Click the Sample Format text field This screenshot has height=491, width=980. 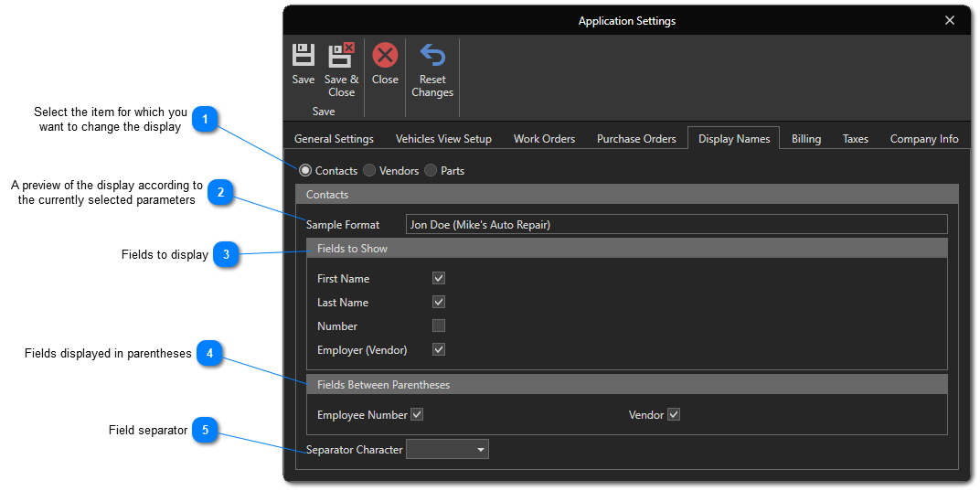tap(676, 224)
